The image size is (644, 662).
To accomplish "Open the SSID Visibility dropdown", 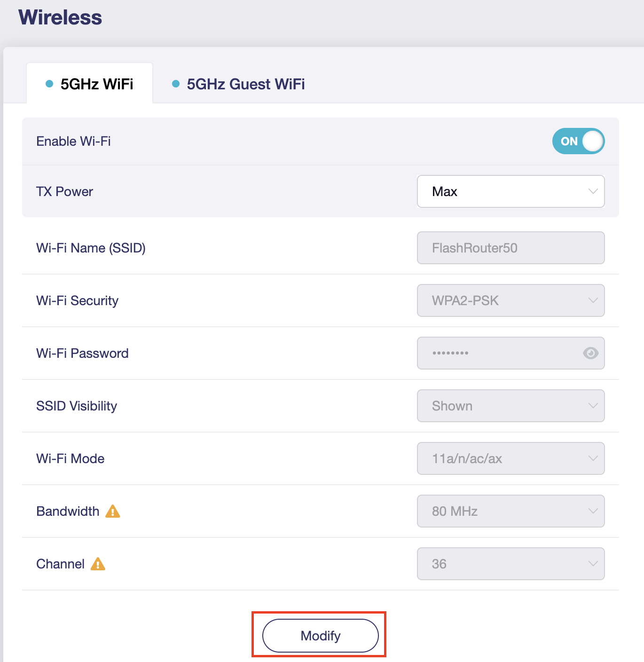I will [510, 406].
